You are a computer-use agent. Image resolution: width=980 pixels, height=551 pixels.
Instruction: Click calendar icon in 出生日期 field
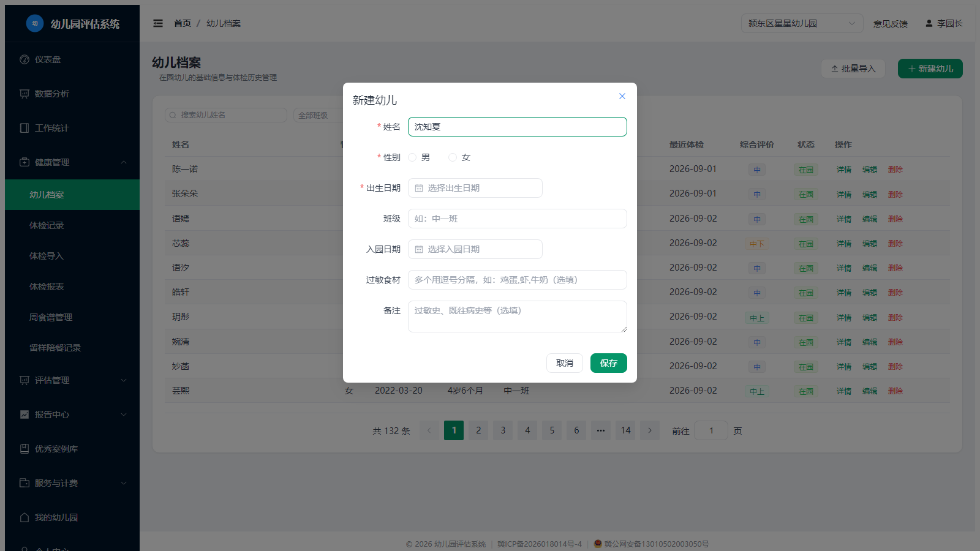[x=419, y=188]
